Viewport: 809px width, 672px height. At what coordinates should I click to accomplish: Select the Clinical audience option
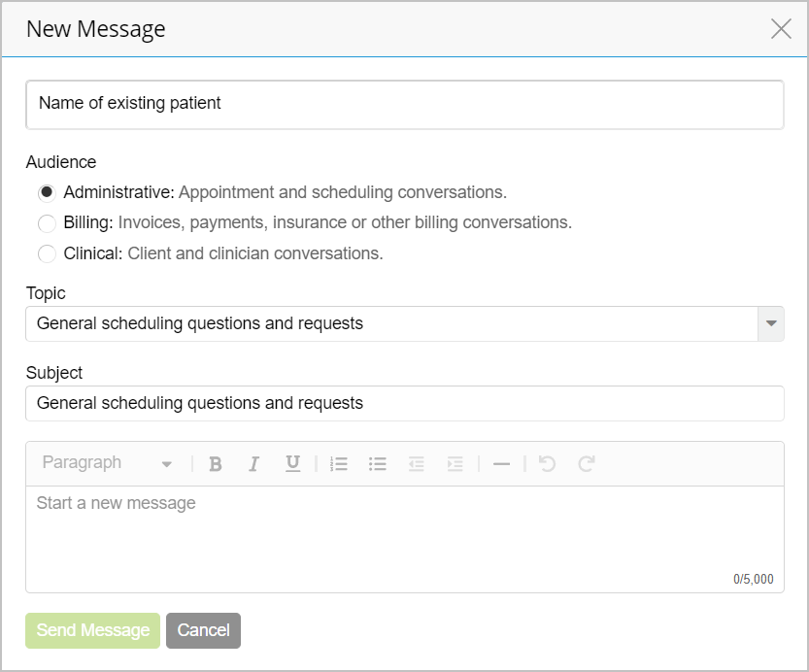[x=46, y=253]
